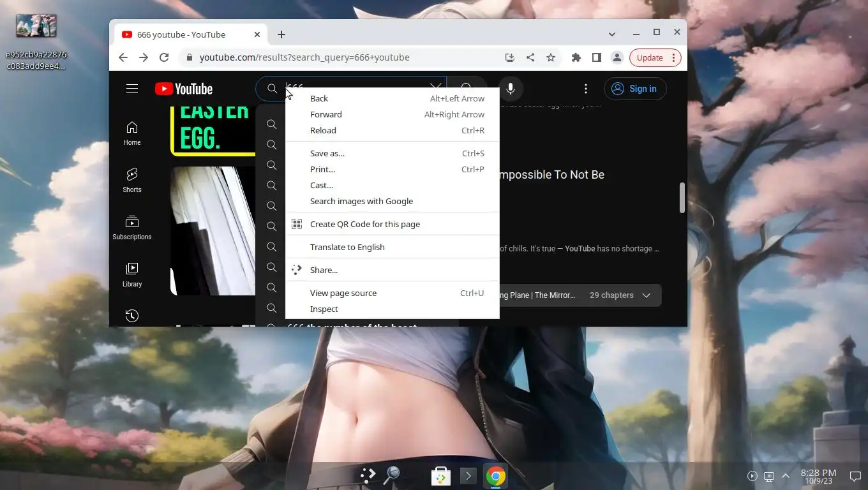This screenshot has height=490, width=868.
Task: Open magnifier search in taskbar
Action: (x=392, y=475)
